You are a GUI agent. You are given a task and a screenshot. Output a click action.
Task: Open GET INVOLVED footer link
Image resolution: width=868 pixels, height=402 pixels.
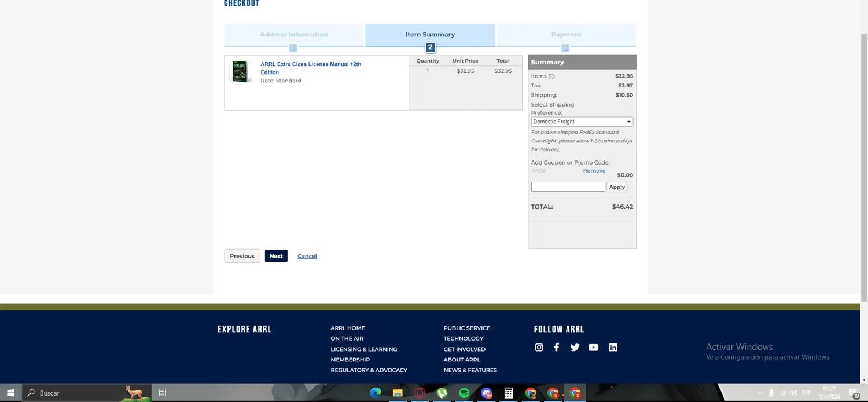coord(465,349)
